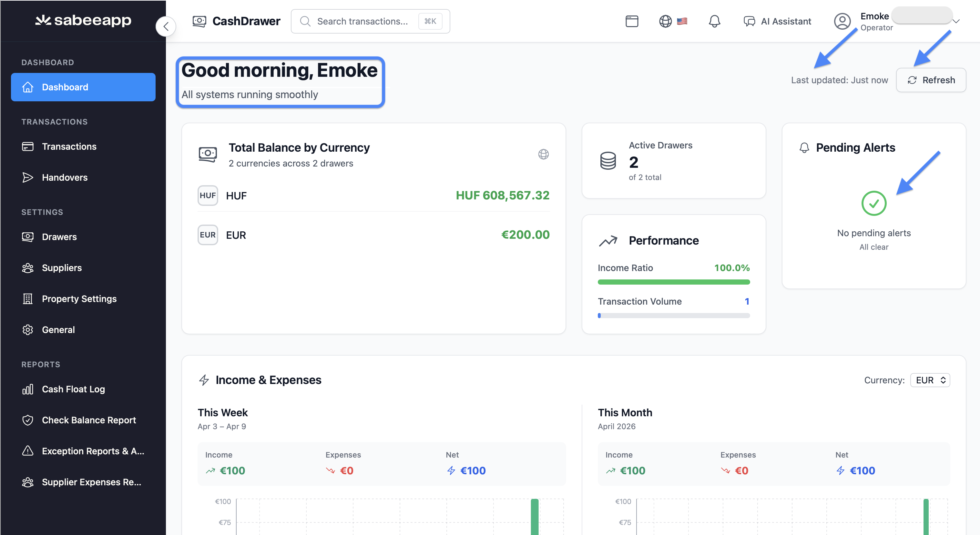Select Cash Float Log report

pyautogui.click(x=73, y=389)
